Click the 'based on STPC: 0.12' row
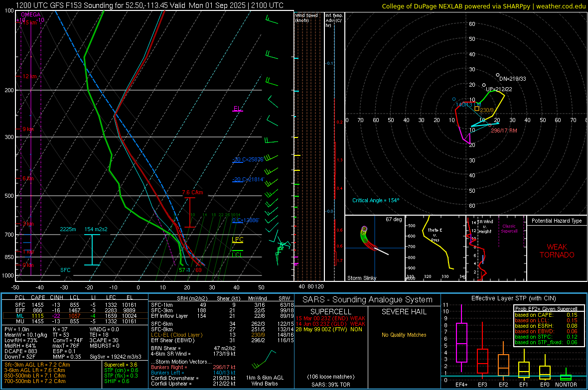The height and width of the screenshot is (390, 588). (546, 336)
